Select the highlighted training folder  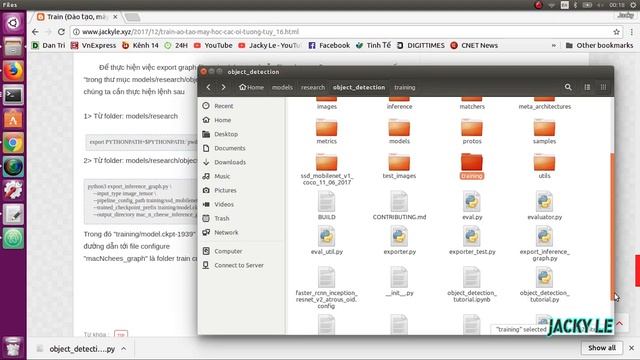(472, 166)
